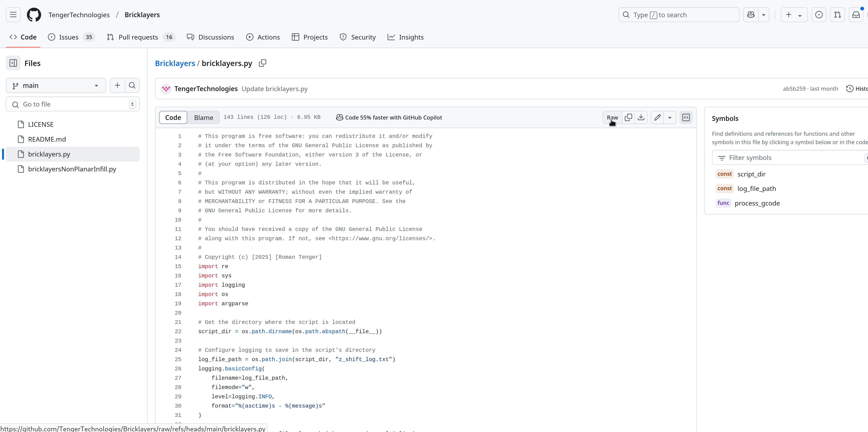Viewport: 868px width, 432px height.
Task: Click Bricklayers breadcrumb link
Action: pyautogui.click(x=175, y=63)
